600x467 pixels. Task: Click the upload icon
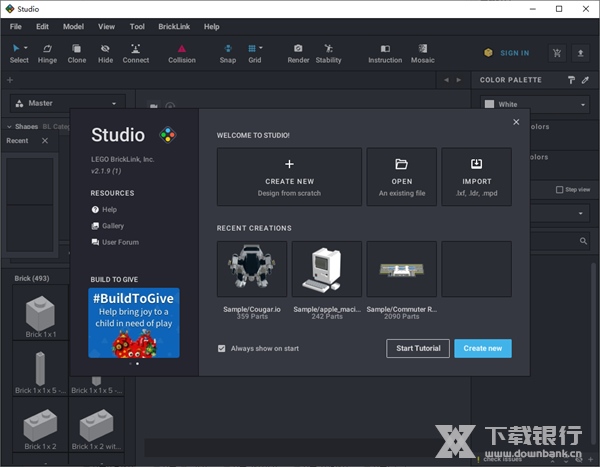(580, 53)
